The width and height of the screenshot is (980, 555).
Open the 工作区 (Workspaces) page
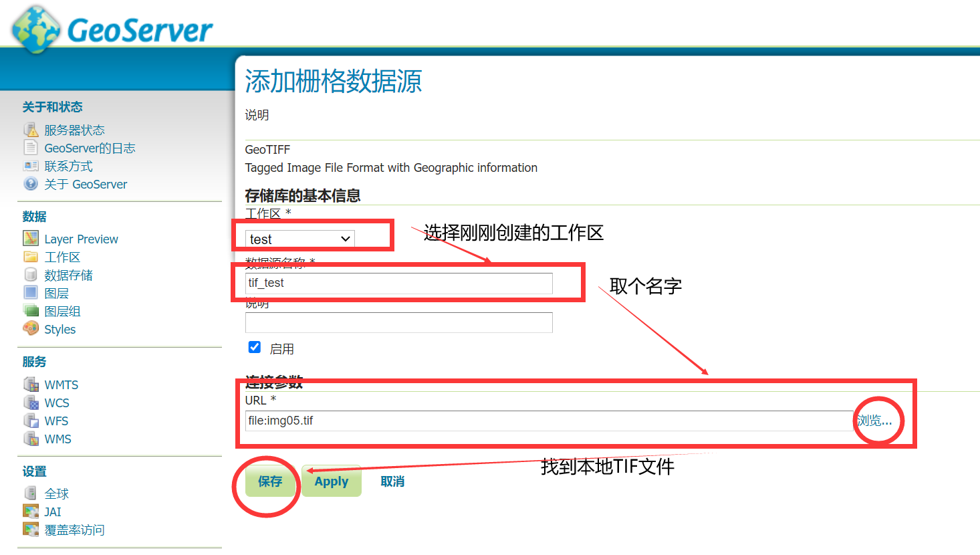62,256
